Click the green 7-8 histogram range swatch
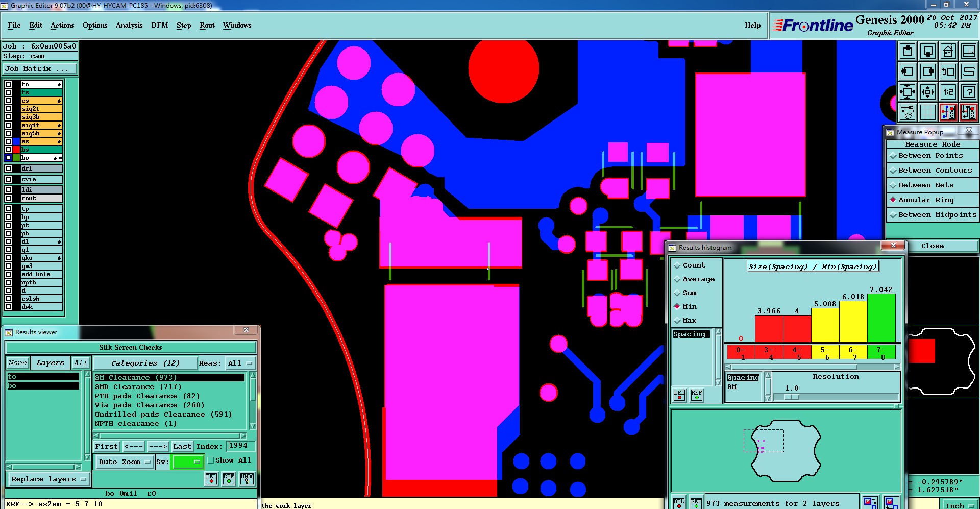980x509 pixels. click(881, 352)
